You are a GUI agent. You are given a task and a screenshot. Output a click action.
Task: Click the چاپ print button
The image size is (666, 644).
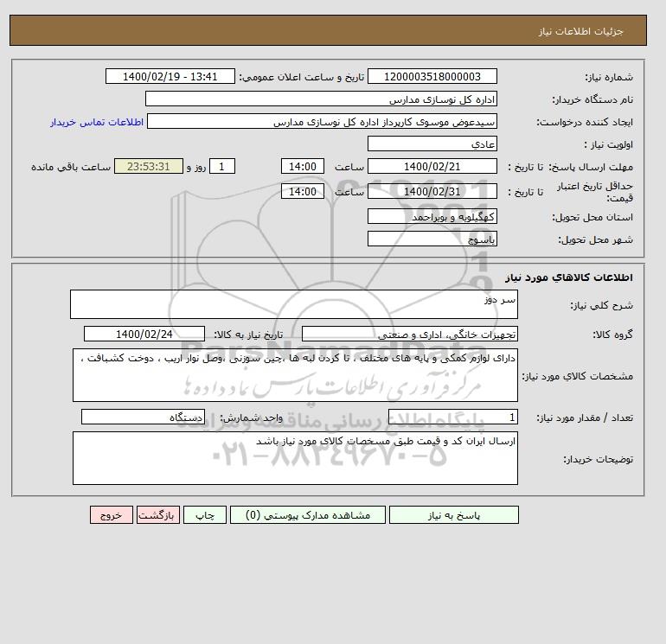(x=205, y=515)
